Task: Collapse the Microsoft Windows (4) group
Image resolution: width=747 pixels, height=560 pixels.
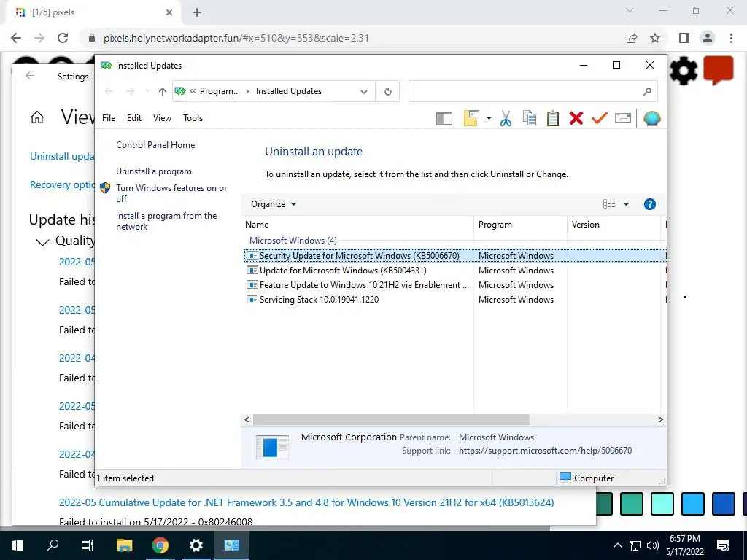Action: (x=293, y=241)
